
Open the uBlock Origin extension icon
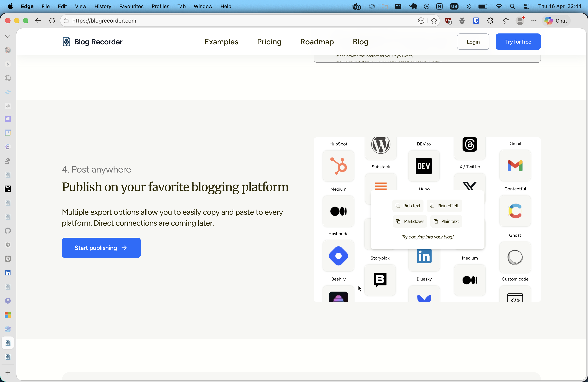[448, 21]
